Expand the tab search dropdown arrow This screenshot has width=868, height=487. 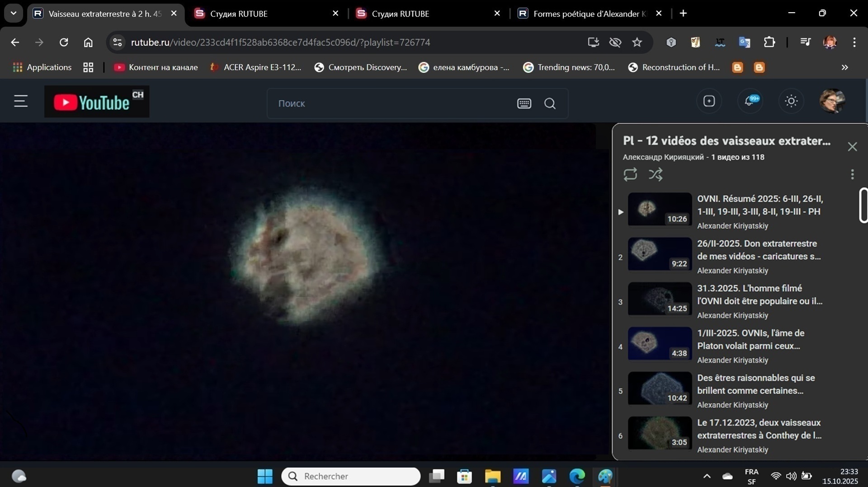pos(14,14)
